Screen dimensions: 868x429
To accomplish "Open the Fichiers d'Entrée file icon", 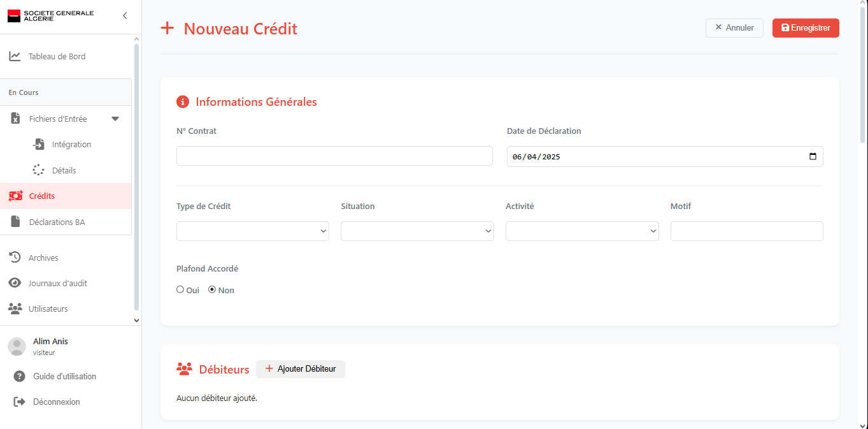I will pyautogui.click(x=15, y=118).
